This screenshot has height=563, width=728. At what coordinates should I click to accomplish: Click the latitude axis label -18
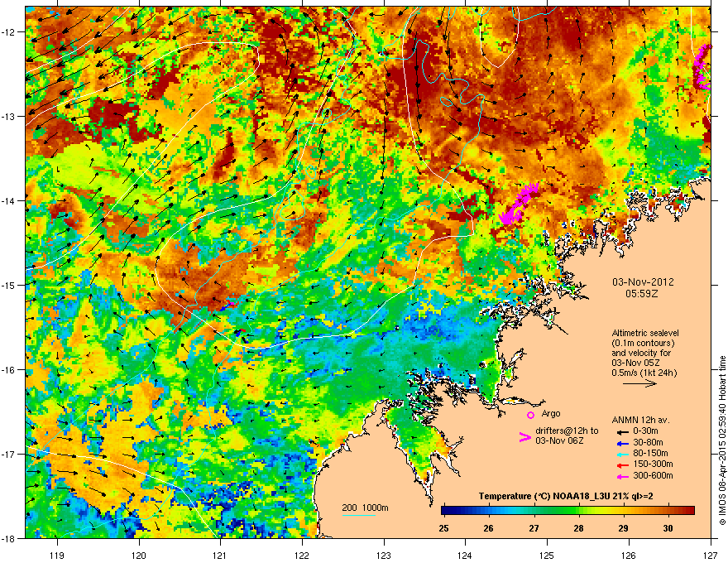point(8,538)
